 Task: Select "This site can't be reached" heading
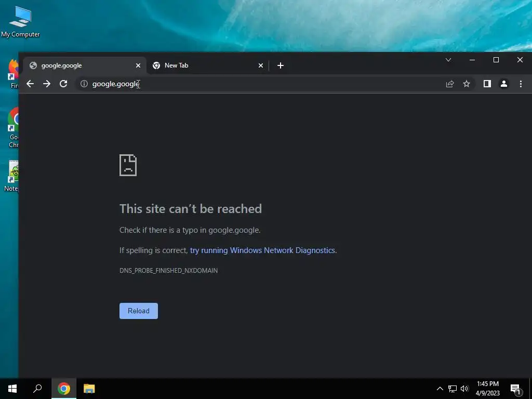click(191, 209)
